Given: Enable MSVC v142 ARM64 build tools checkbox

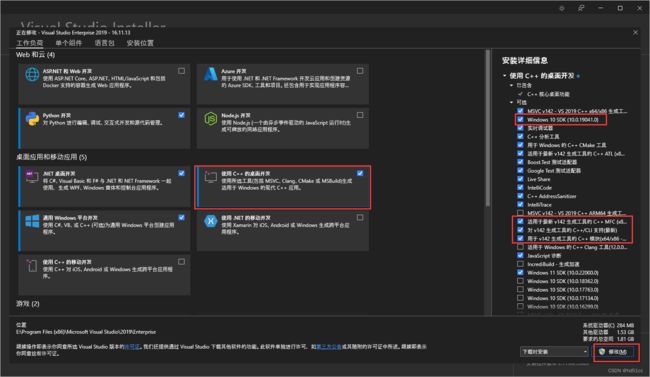Looking at the screenshot, I should coord(520,213).
